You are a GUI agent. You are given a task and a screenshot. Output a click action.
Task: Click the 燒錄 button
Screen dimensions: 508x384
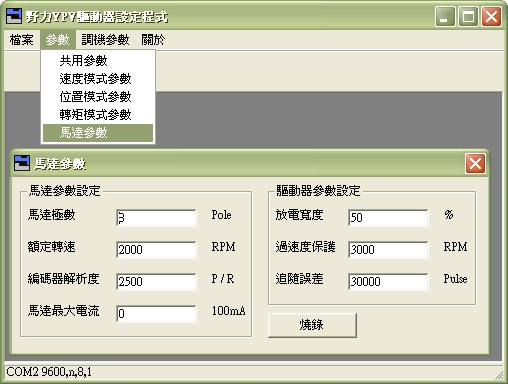pos(312,325)
